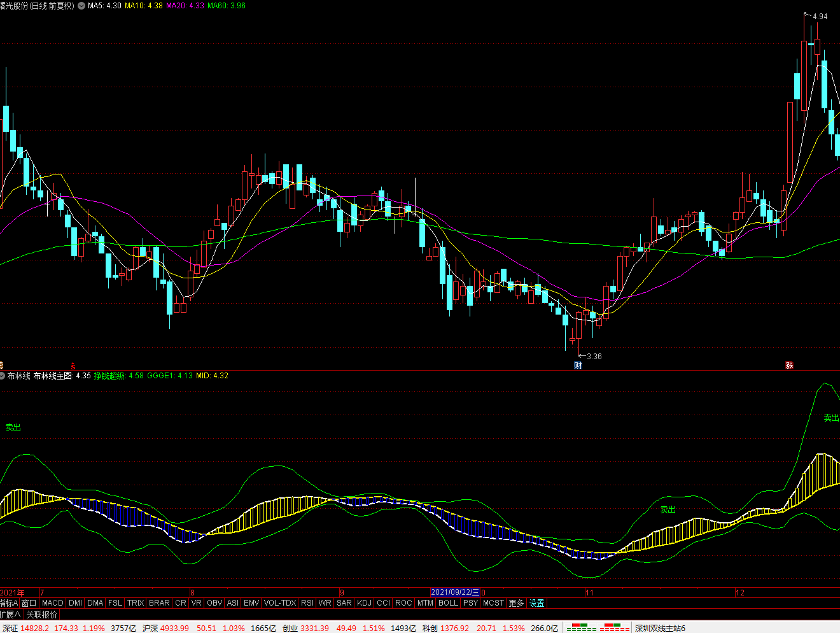The height and width of the screenshot is (633, 840).
Task: Select the ASI indicator tab
Action: (x=233, y=603)
